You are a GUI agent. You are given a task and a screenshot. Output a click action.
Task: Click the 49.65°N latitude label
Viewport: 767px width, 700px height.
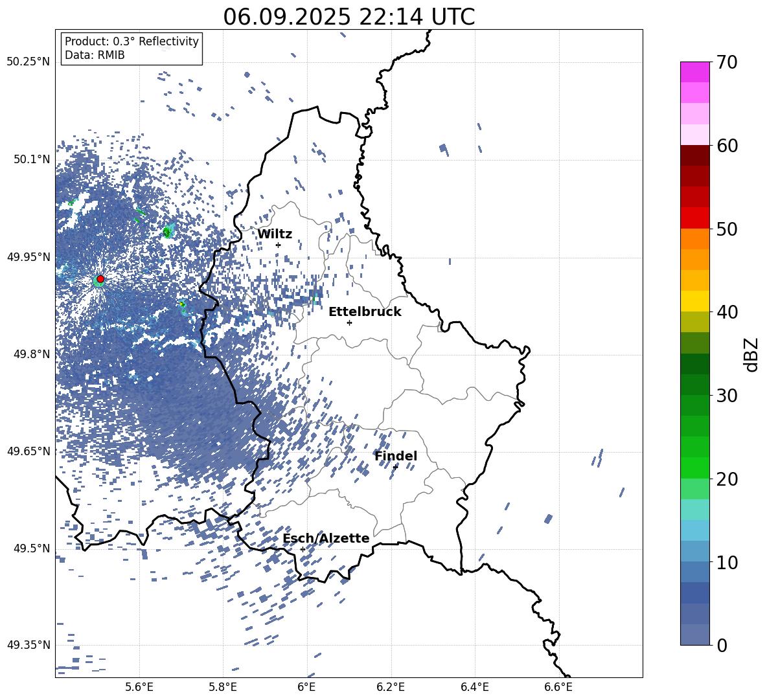point(29,451)
